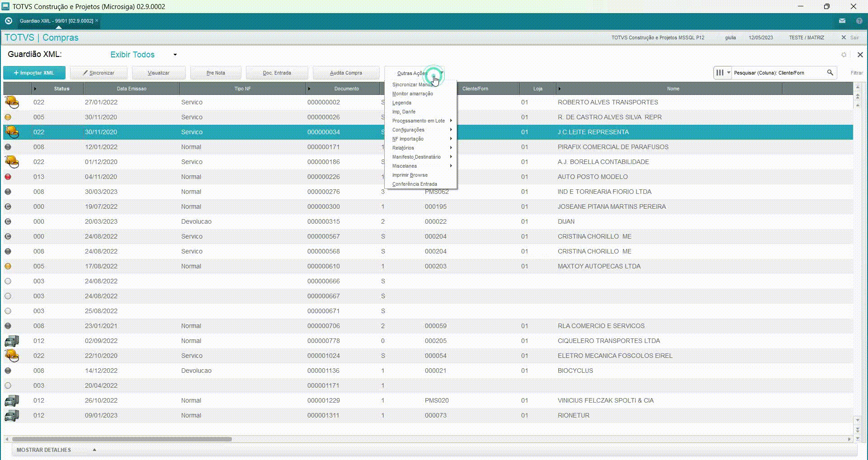Click gray status dot for PIRAFIX COMERCIAL row

pos(8,147)
